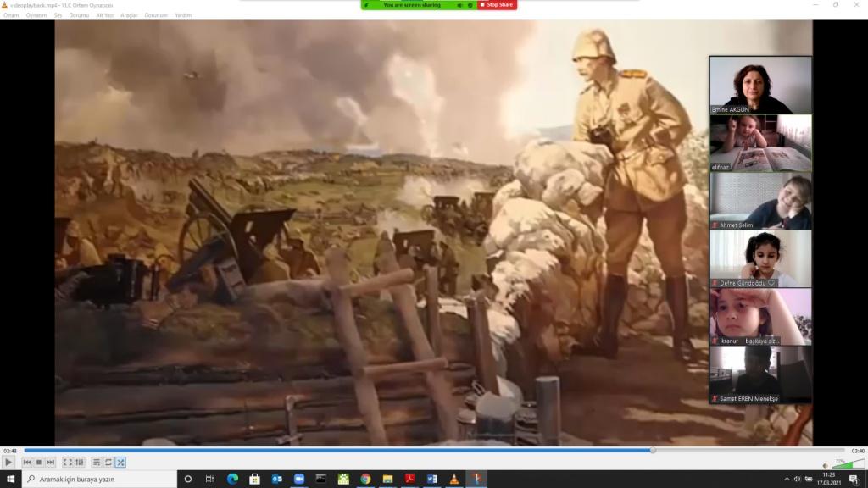
Task: Open Task View from taskbar
Action: pos(210,480)
